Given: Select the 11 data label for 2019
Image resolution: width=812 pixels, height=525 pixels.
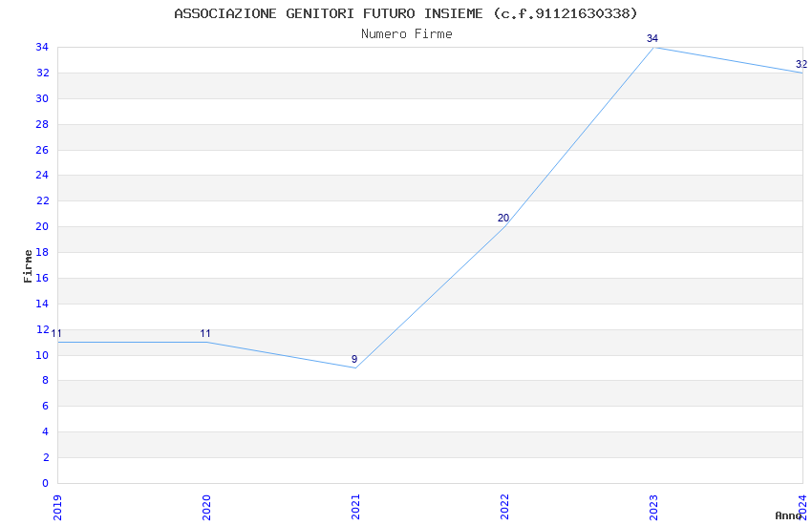Looking at the screenshot, I should [56, 334].
